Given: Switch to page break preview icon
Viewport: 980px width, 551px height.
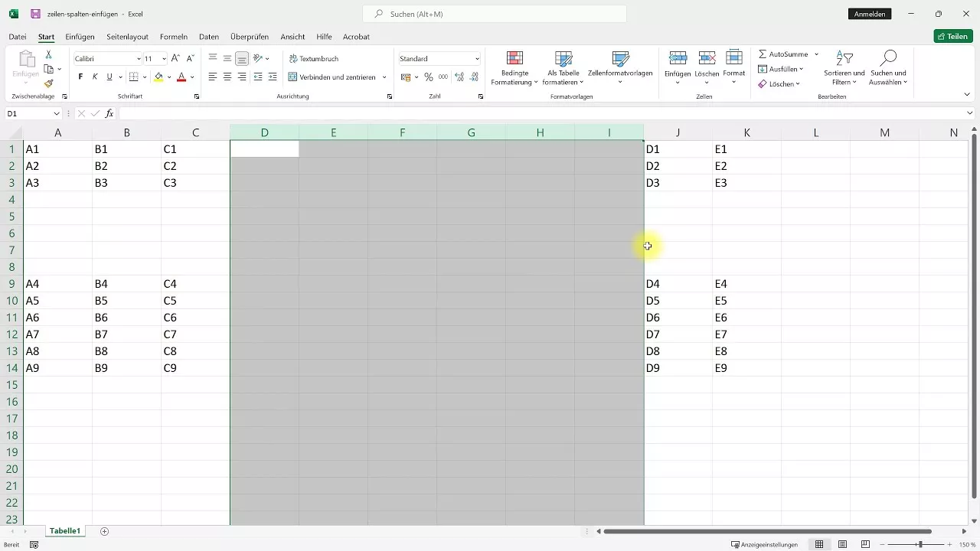Looking at the screenshot, I should click(865, 544).
